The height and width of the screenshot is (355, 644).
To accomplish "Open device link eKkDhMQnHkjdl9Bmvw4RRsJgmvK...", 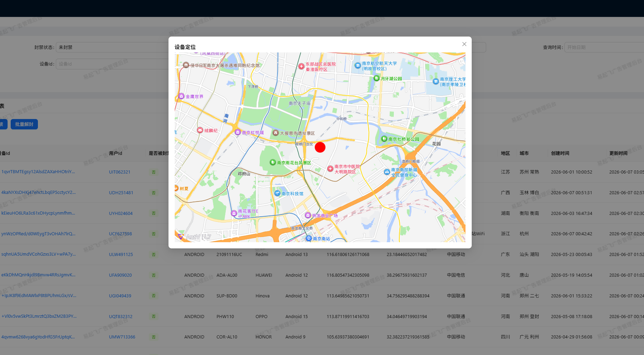I will coord(38,275).
